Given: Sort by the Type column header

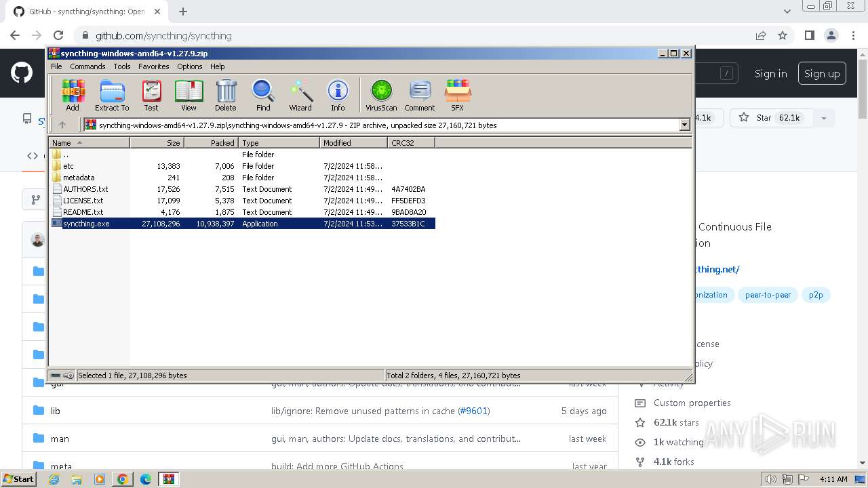Looking at the screenshot, I should click(x=279, y=142).
